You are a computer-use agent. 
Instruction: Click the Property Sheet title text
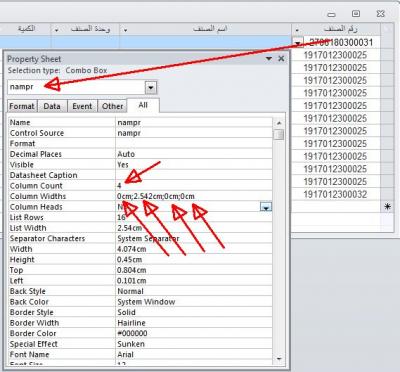[x=34, y=59]
